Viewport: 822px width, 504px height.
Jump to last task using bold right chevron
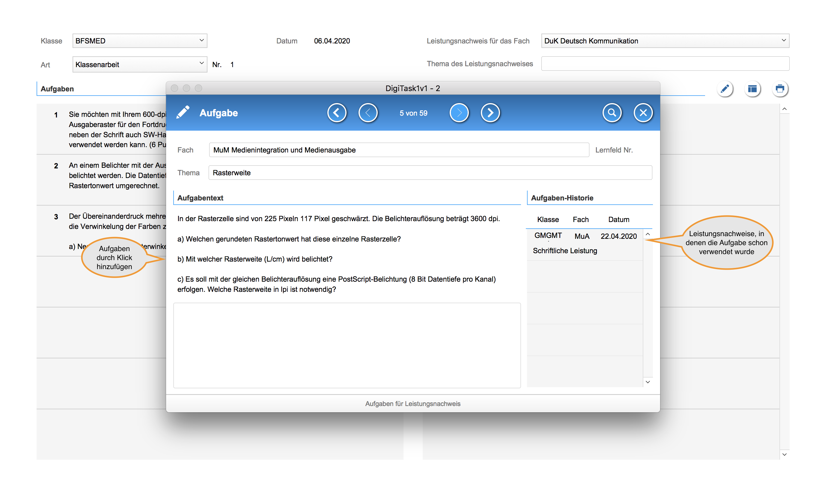(x=490, y=113)
